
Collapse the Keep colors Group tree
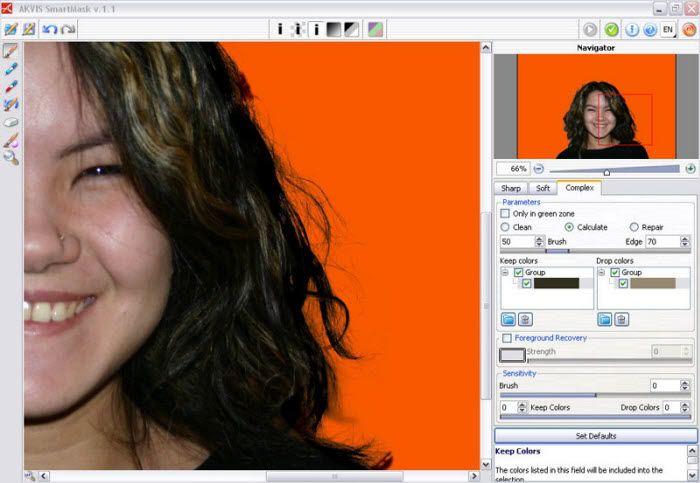505,272
